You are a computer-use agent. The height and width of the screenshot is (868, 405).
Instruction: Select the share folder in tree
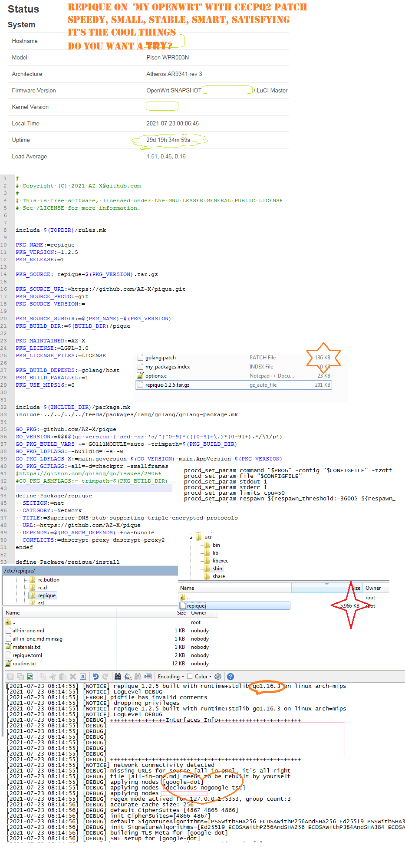click(214, 576)
